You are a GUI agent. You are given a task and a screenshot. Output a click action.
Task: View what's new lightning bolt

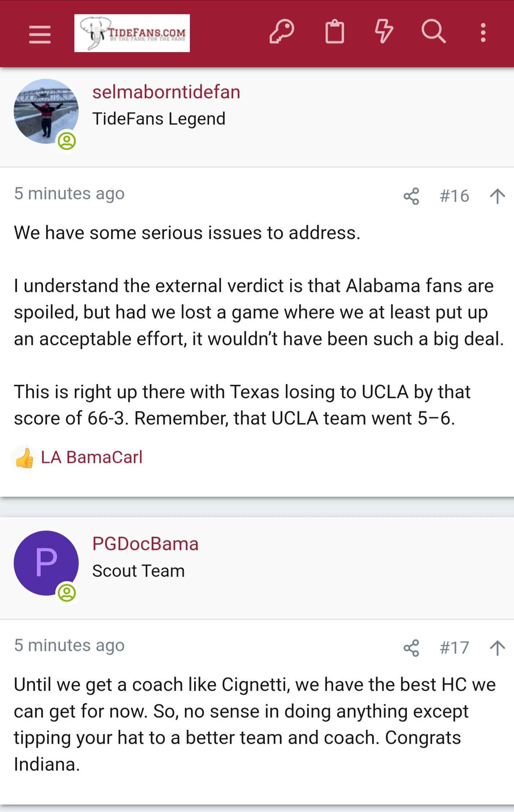pos(384,32)
